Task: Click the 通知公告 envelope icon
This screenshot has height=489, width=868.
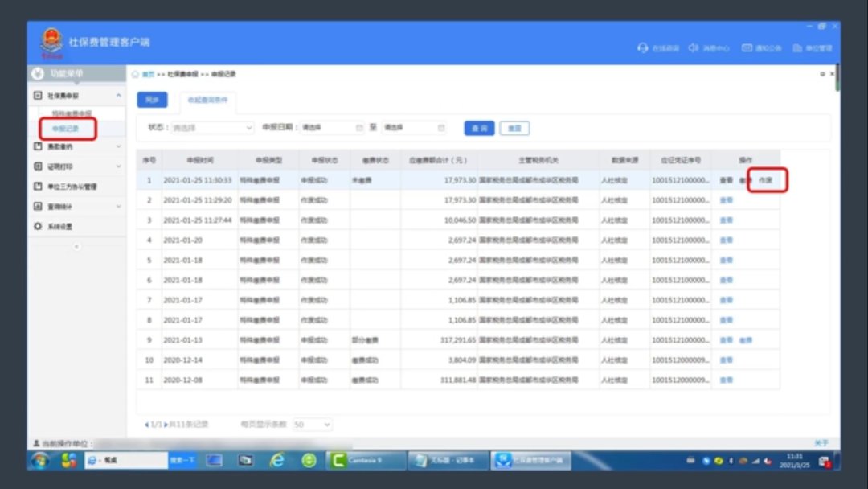Action: [x=747, y=48]
